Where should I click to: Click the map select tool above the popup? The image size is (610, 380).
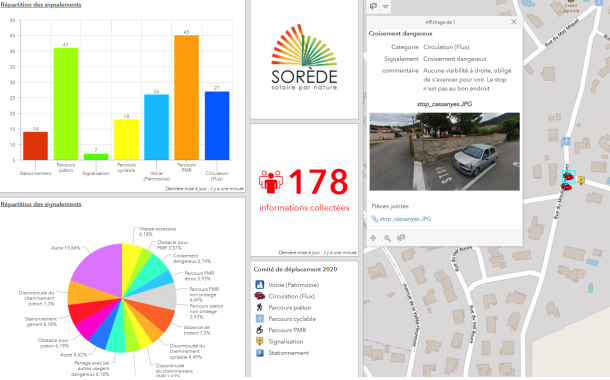(x=373, y=6)
